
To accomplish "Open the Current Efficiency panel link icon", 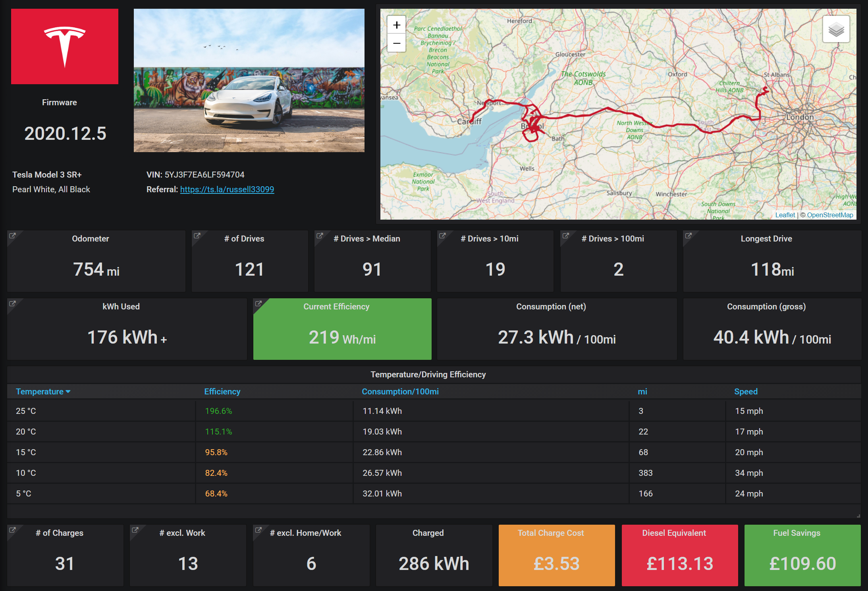I will 258,303.
